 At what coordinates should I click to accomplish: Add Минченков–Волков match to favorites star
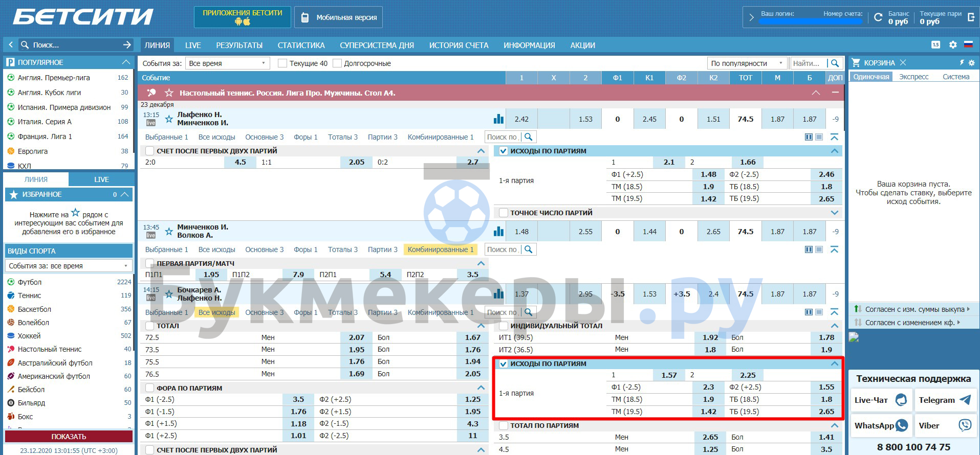pyautogui.click(x=169, y=232)
